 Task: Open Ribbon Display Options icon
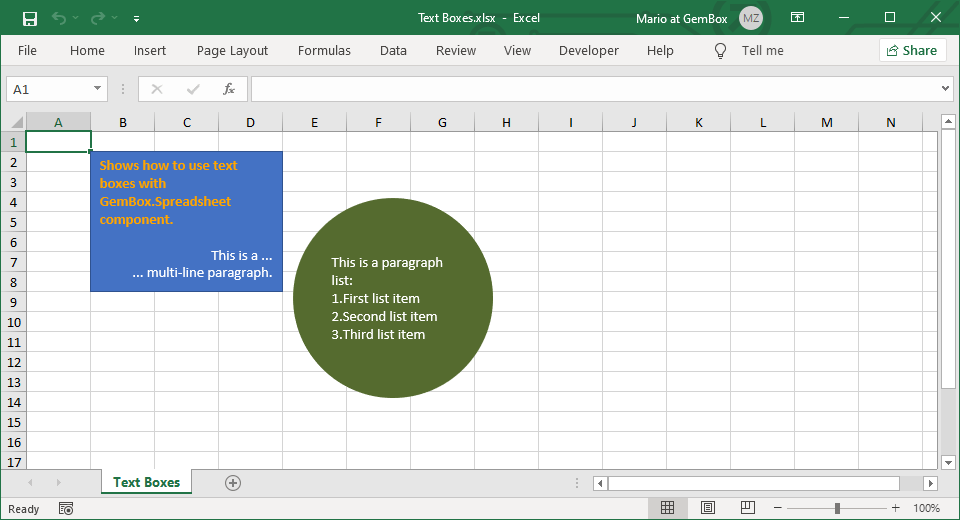point(797,18)
